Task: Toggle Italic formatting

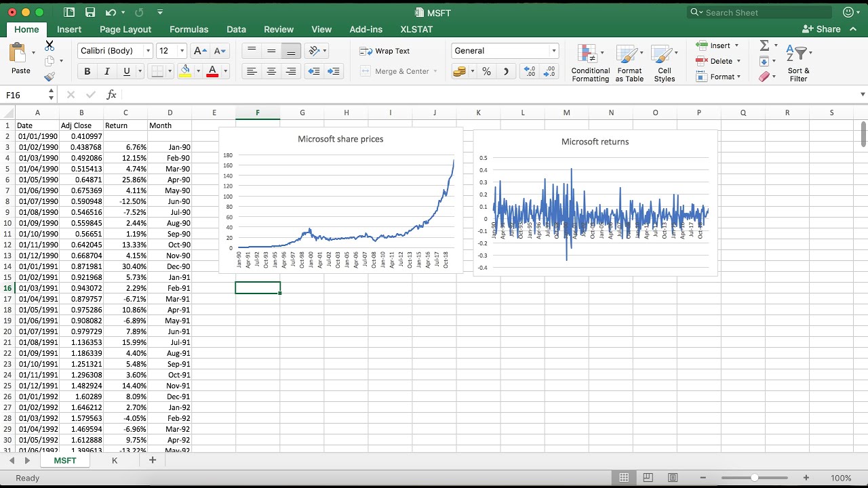Action: [106, 71]
